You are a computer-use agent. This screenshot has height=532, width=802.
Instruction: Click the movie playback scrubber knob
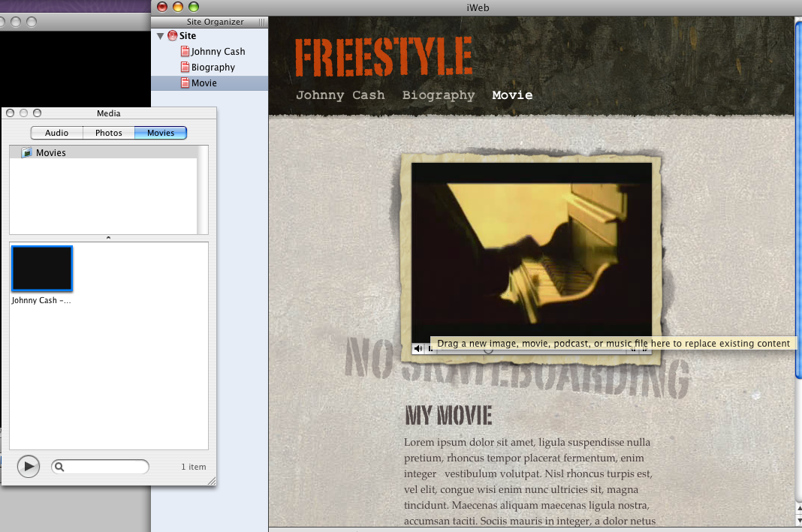tap(488, 350)
